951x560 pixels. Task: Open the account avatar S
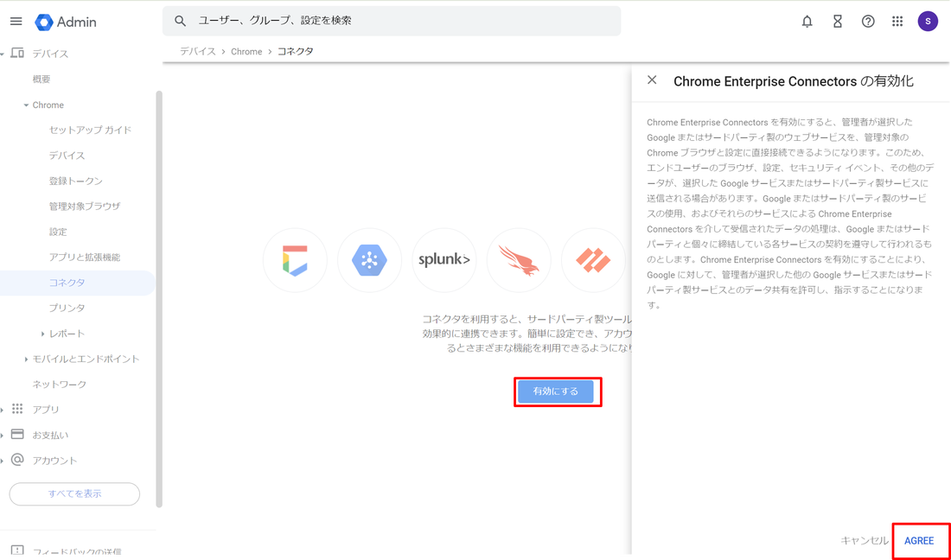coord(928,22)
